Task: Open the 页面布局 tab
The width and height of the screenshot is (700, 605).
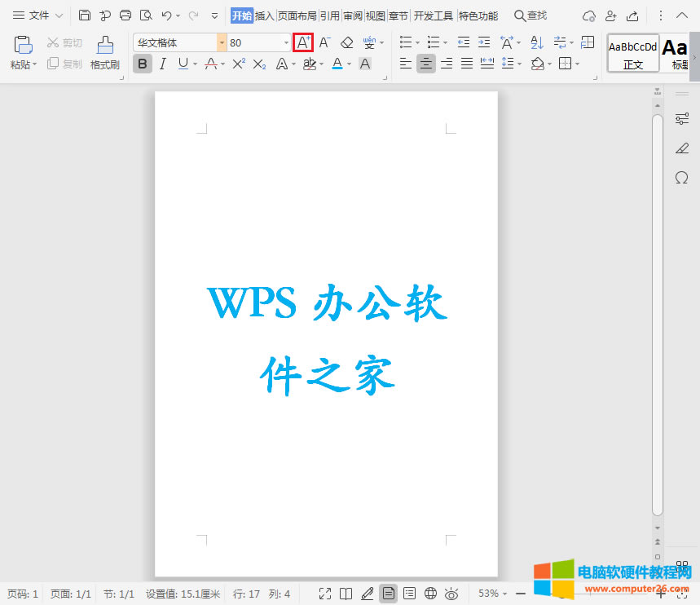Action: click(297, 15)
